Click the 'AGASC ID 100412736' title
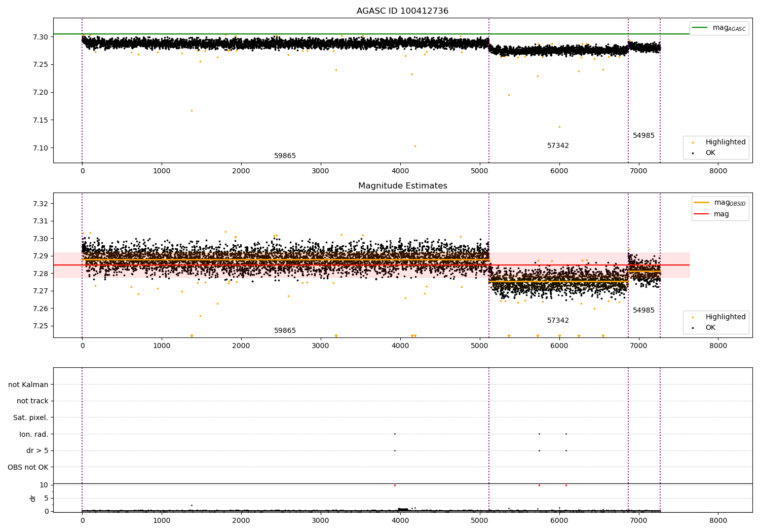The width and height of the screenshot is (760, 532). coord(402,11)
